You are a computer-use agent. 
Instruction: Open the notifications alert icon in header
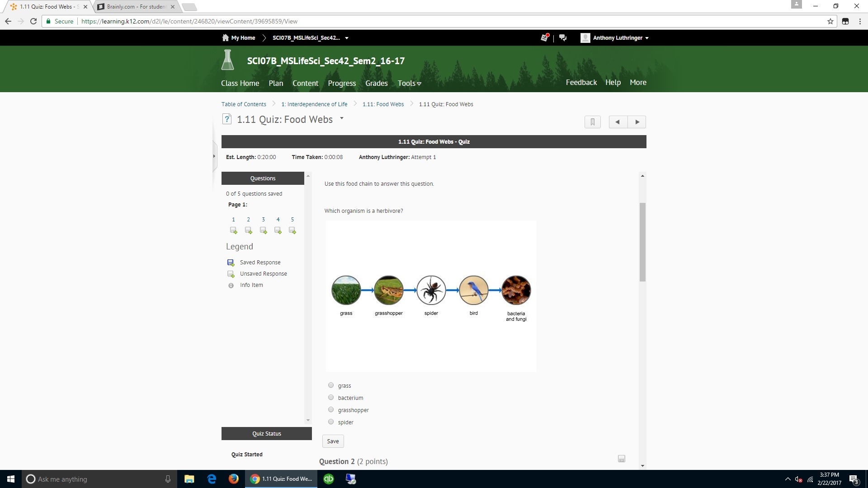544,38
